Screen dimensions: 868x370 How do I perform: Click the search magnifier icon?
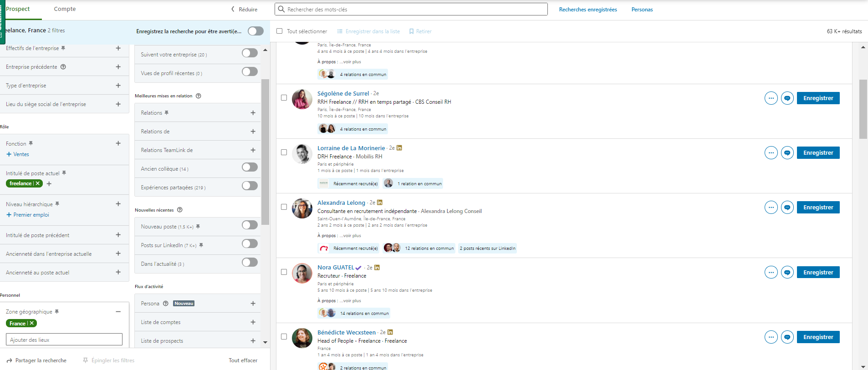[281, 9]
